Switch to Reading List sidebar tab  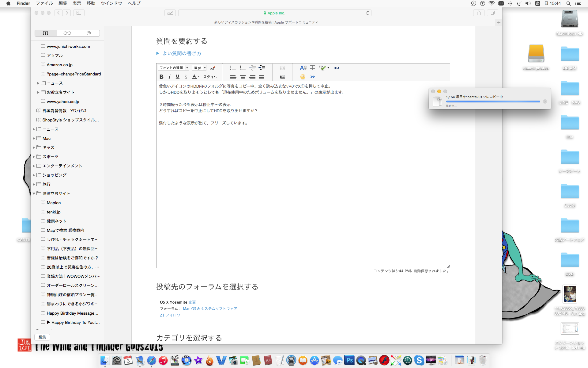click(67, 33)
